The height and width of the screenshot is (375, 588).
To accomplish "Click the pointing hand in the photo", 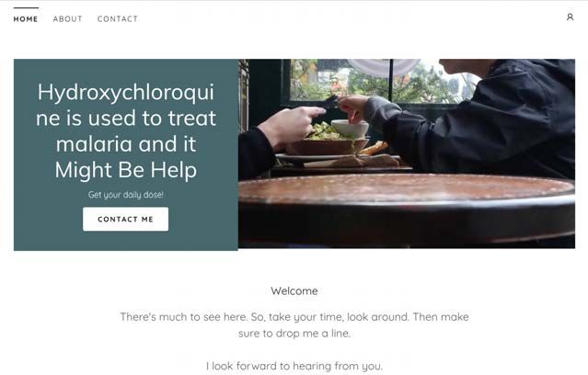I will pos(291,126).
